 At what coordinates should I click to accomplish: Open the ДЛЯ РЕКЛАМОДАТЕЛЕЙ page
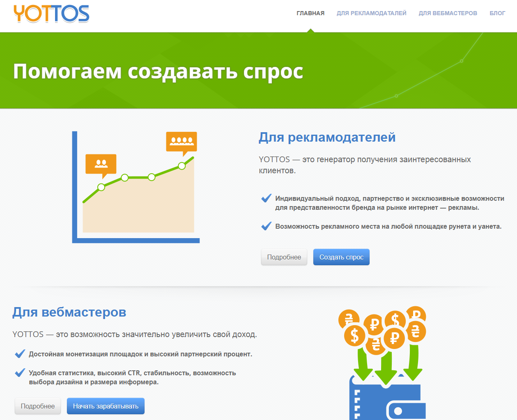point(371,13)
